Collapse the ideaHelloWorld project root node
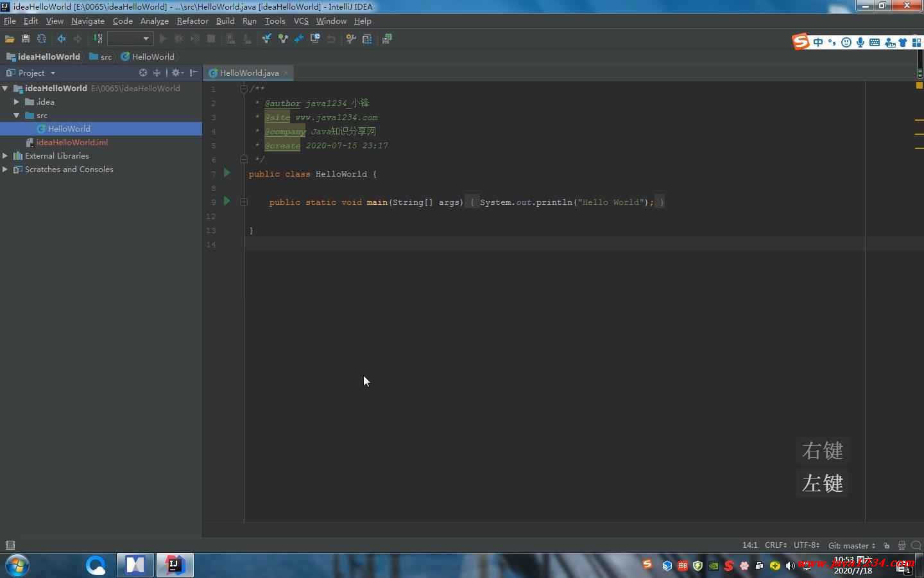924x578 pixels. pos(5,89)
